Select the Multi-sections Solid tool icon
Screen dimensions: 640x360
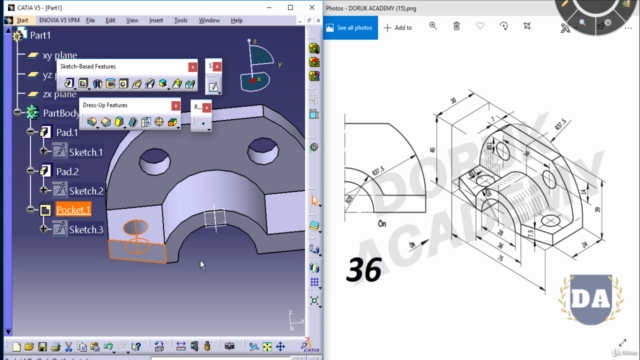point(176,83)
